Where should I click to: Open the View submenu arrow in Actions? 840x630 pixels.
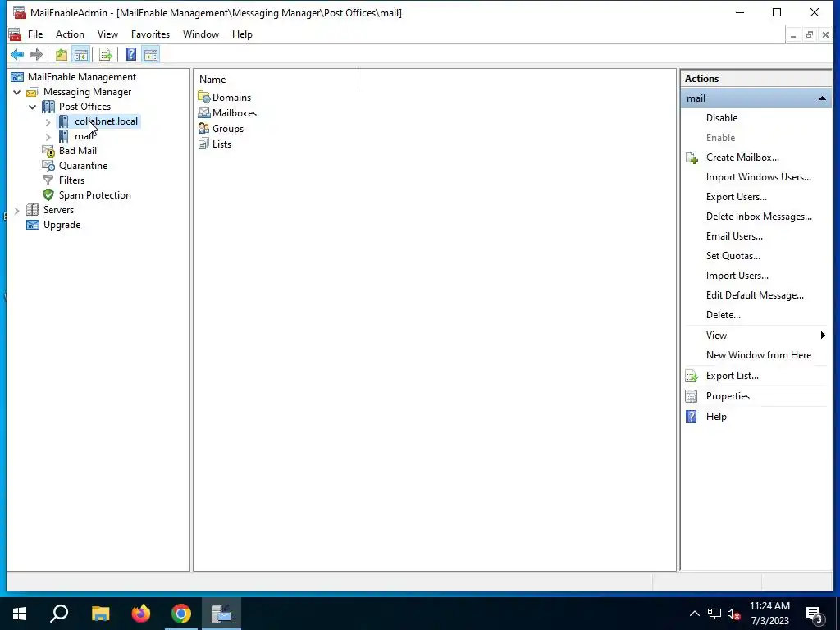[823, 336]
